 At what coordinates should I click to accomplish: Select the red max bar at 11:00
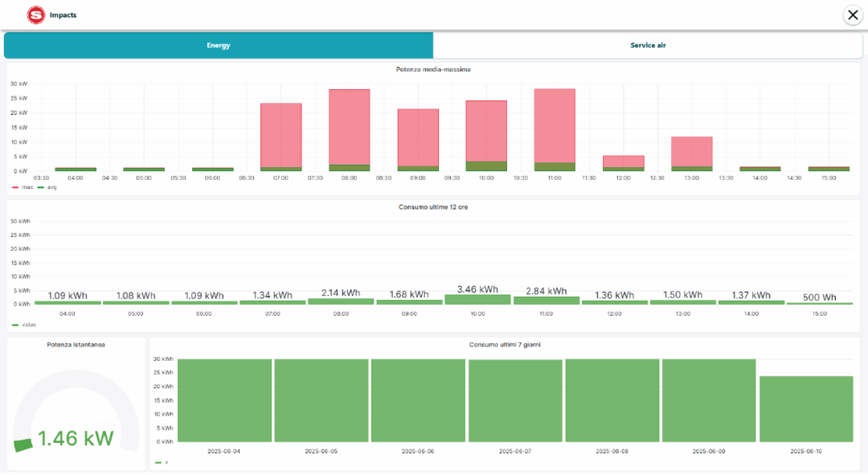(555, 125)
